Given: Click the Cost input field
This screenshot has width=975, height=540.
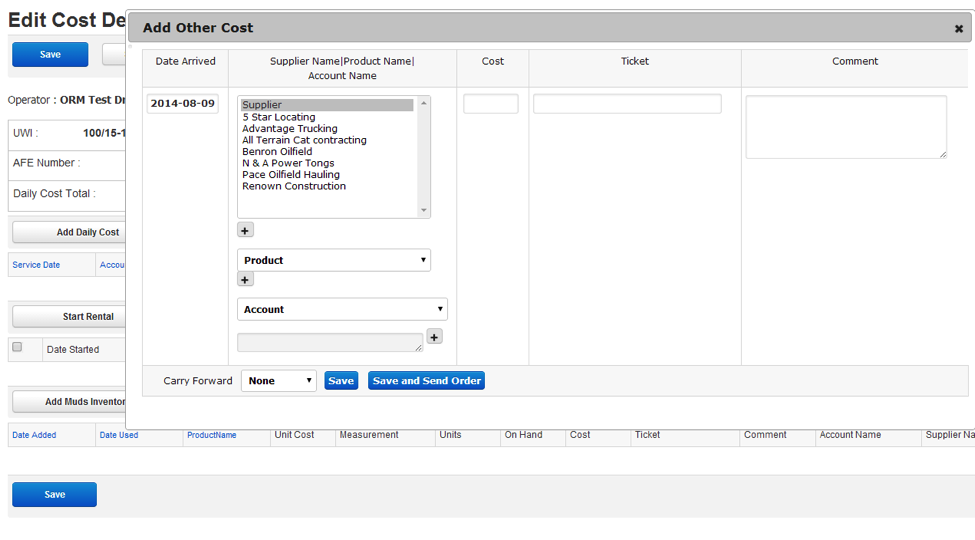Looking at the screenshot, I should click(490, 104).
